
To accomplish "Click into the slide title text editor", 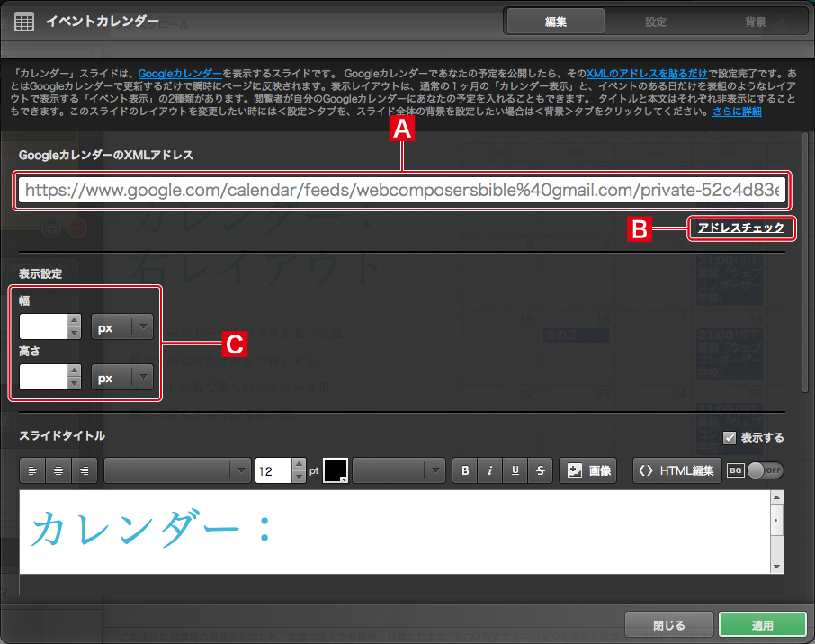I will (395, 532).
